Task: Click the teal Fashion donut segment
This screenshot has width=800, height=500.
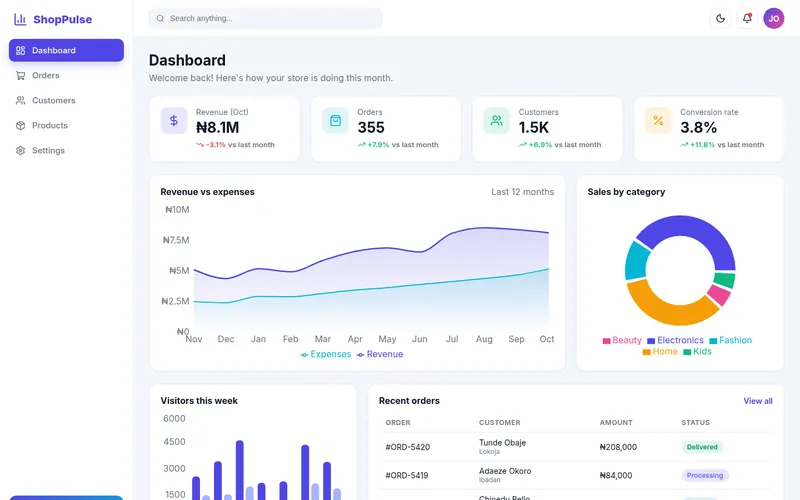Action: pyautogui.click(x=636, y=260)
